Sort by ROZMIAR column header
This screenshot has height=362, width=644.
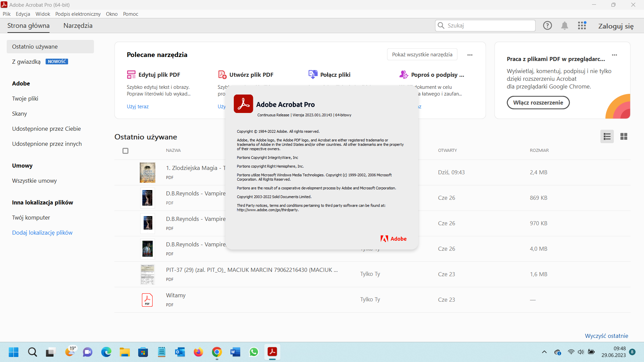point(539,150)
